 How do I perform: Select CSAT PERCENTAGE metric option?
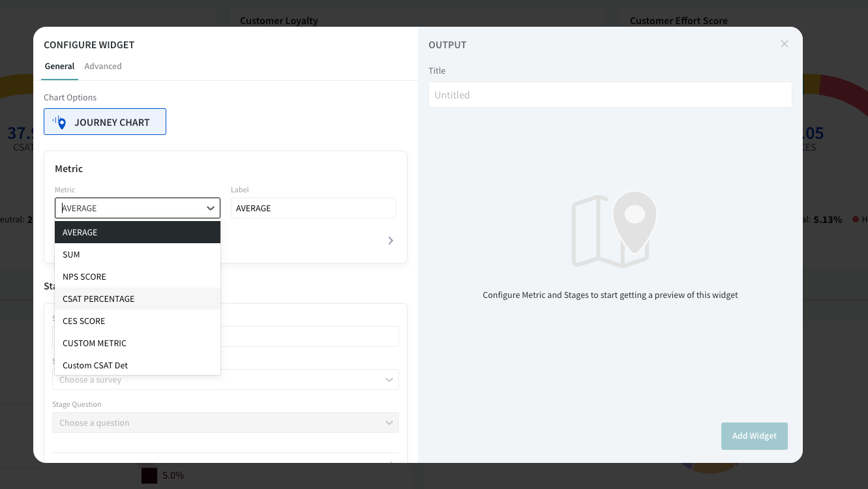[137, 299]
